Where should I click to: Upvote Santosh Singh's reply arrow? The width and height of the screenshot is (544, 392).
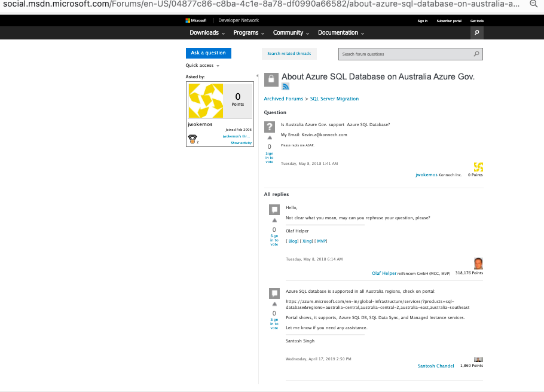coord(274,304)
